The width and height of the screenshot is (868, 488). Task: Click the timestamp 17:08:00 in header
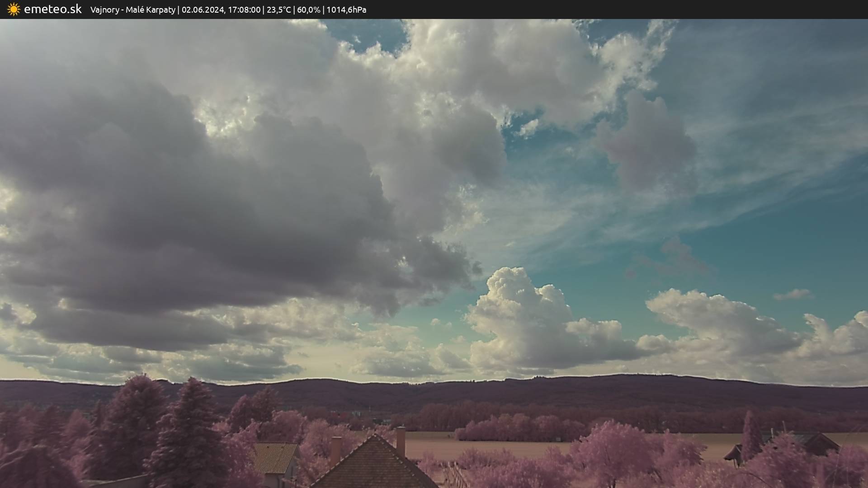[244, 9]
